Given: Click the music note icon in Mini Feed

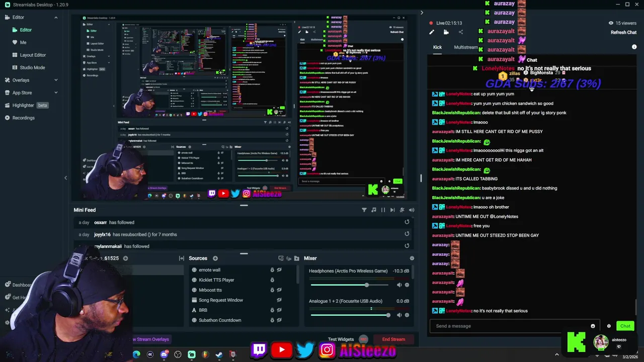Looking at the screenshot, I should click(x=373, y=210).
